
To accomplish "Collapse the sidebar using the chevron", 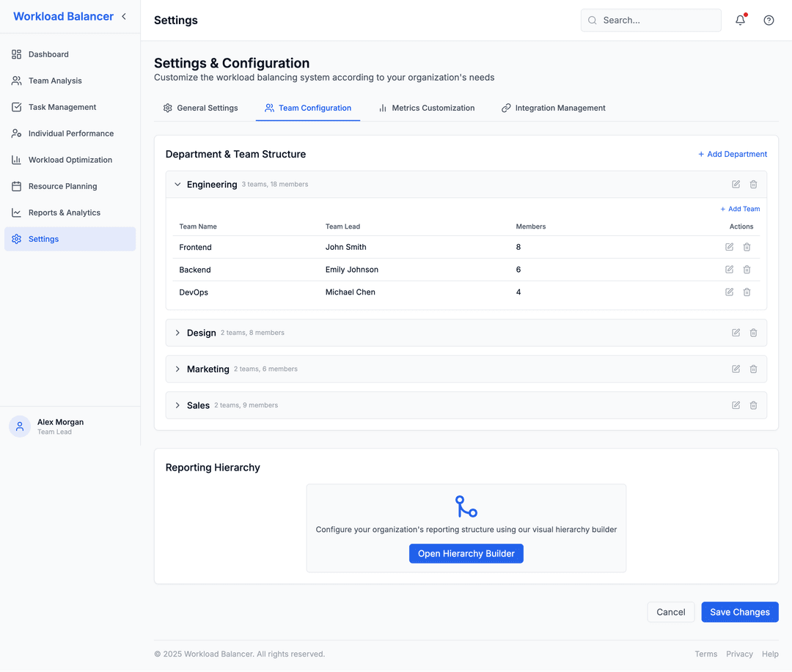I will click(x=123, y=15).
